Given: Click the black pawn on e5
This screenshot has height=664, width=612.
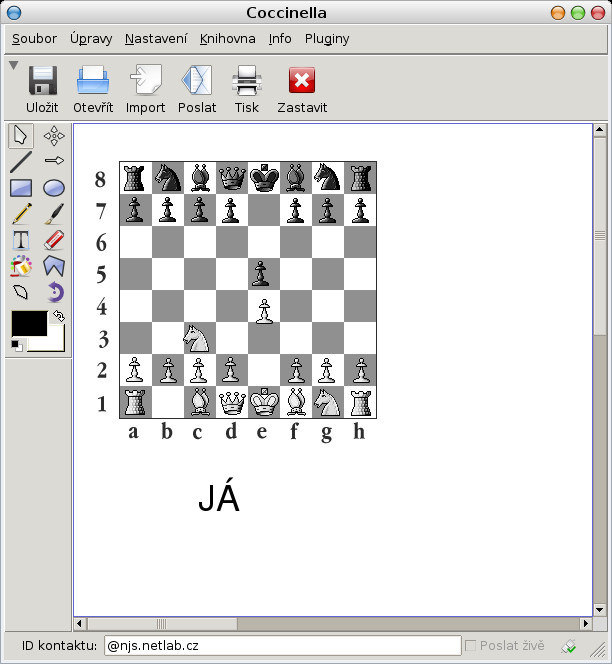Looking at the screenshot, I should tap(260, 274).
